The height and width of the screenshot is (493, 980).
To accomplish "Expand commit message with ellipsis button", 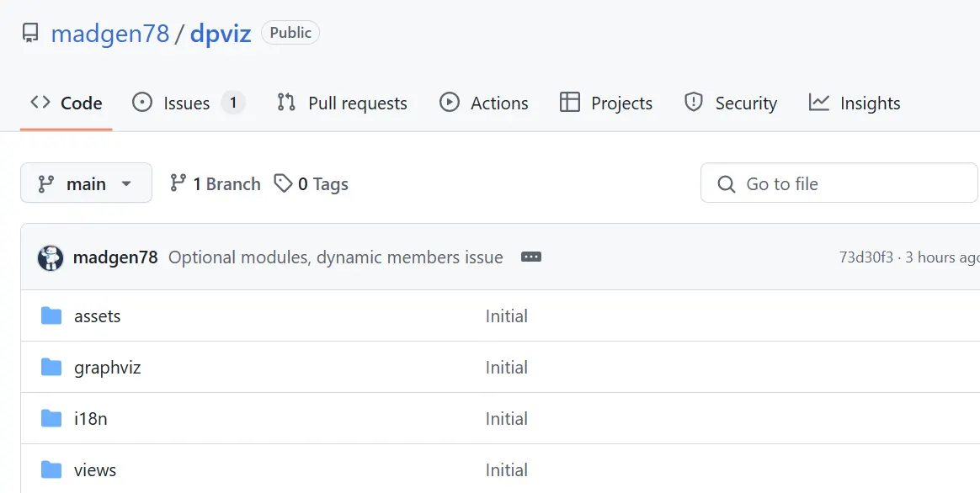I will (x=530, y=257).
